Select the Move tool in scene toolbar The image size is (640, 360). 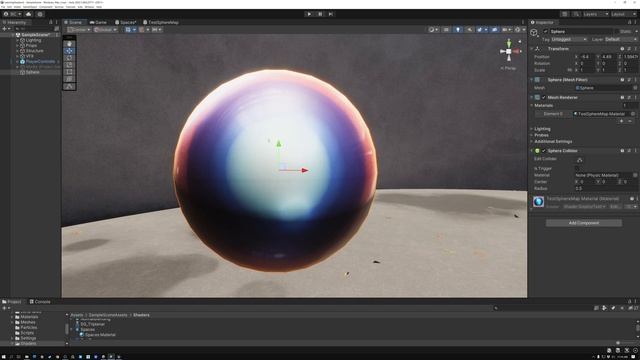69,51
